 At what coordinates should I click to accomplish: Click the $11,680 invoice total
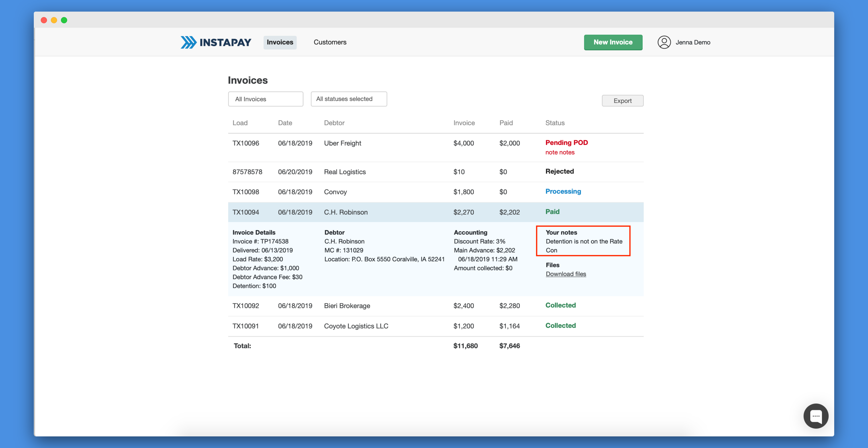click(465, 346)
